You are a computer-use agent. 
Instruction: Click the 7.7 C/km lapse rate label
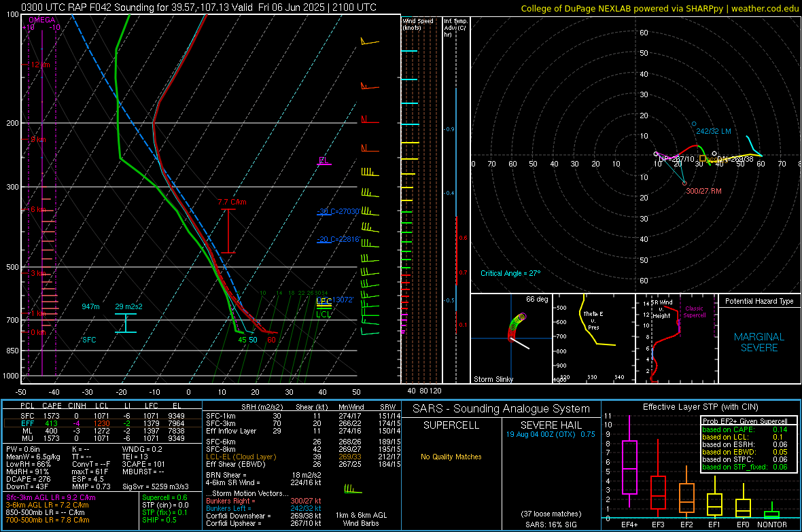(x=232, y=202)
